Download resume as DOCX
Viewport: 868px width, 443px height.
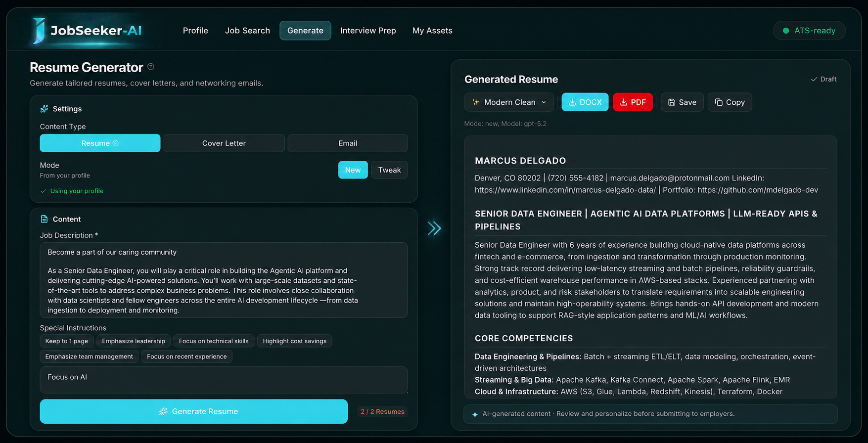click(x=585, y=102)
